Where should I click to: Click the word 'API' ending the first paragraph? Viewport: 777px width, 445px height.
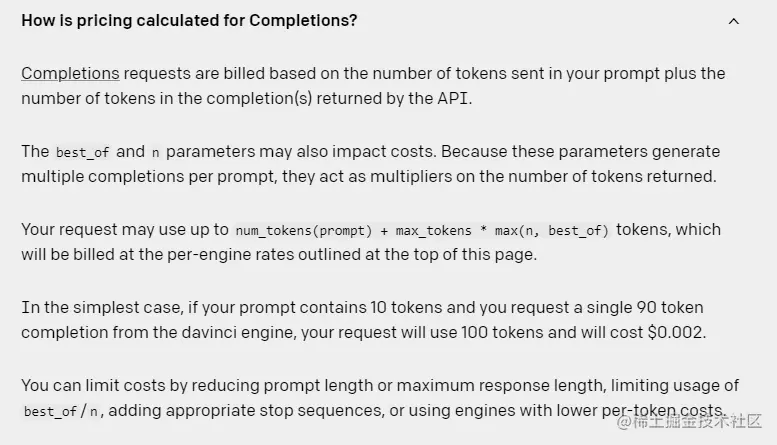pos(452,98)
